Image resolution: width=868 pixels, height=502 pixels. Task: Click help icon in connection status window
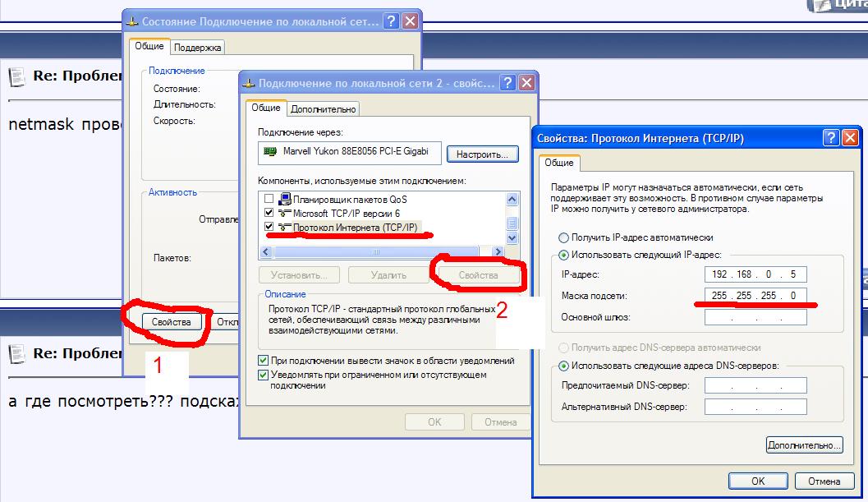391,21
